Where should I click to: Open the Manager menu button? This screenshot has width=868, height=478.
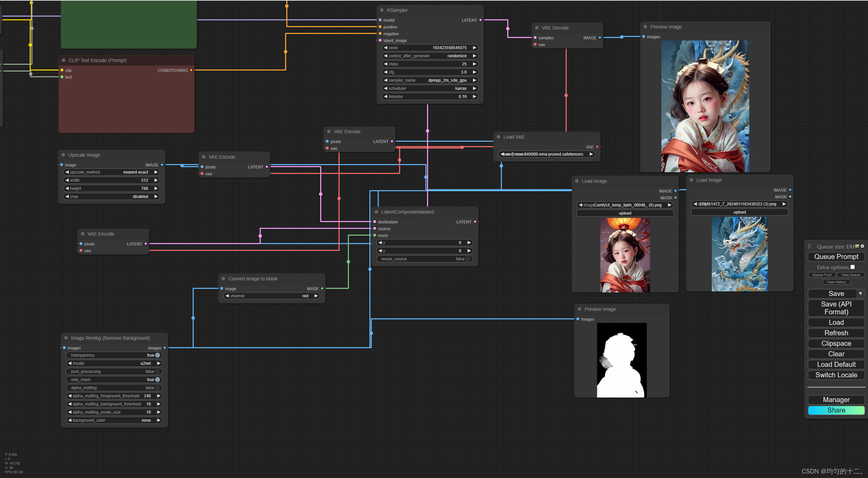coord(836,400)
